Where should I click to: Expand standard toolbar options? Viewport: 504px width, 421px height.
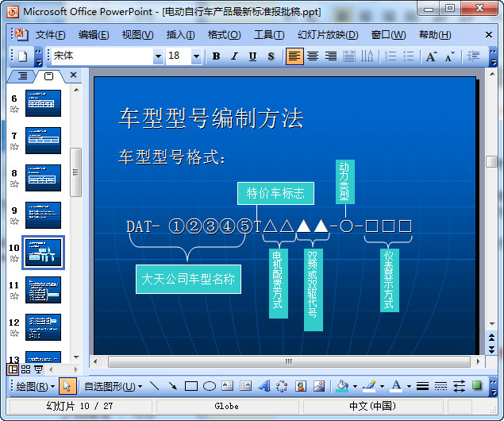point(38,56)
